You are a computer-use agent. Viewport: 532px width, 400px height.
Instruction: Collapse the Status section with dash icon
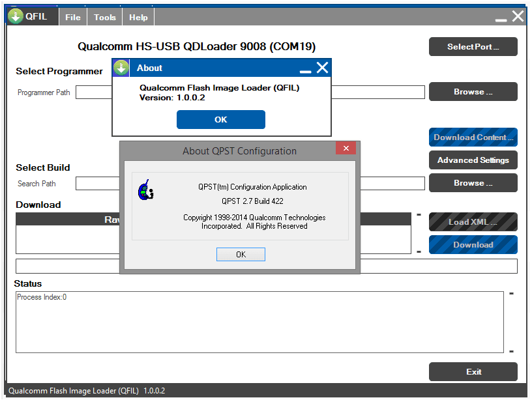[511, 293]
